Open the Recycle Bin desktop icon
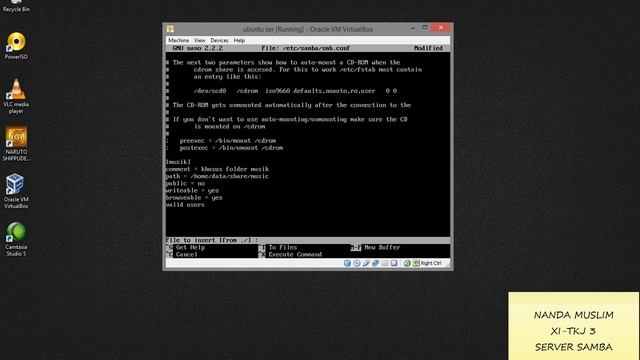Viewport: 640px width, 360px height. pos(16,6)
